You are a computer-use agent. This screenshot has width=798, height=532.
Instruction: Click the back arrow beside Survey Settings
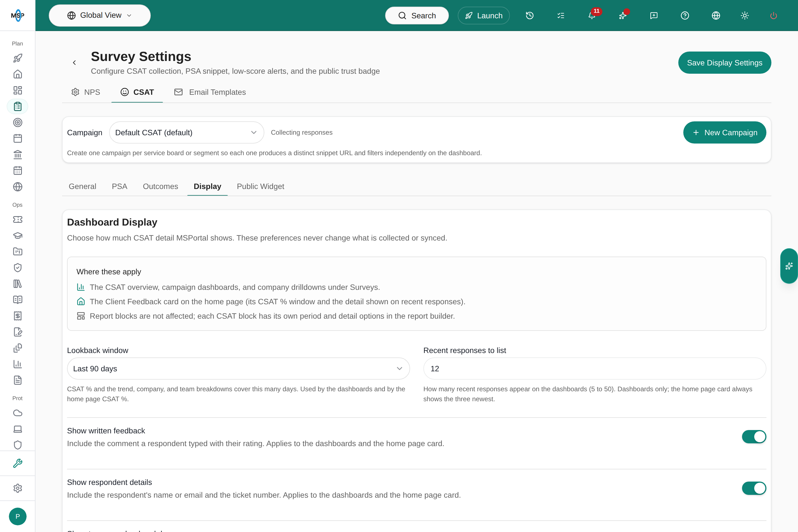pos(74,62)
